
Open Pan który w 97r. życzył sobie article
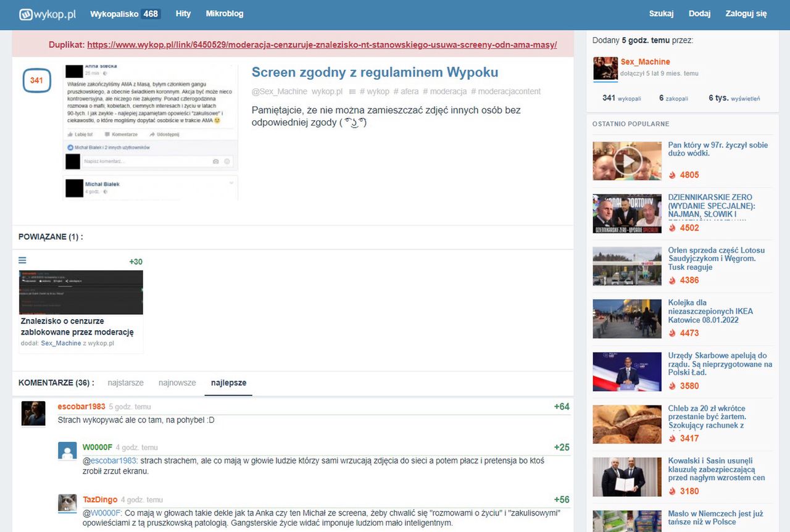718,149
